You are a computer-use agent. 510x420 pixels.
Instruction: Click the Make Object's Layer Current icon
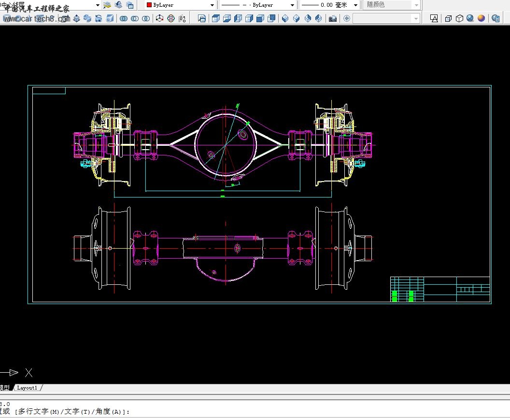pyautogui.click(x=107, y=5)
